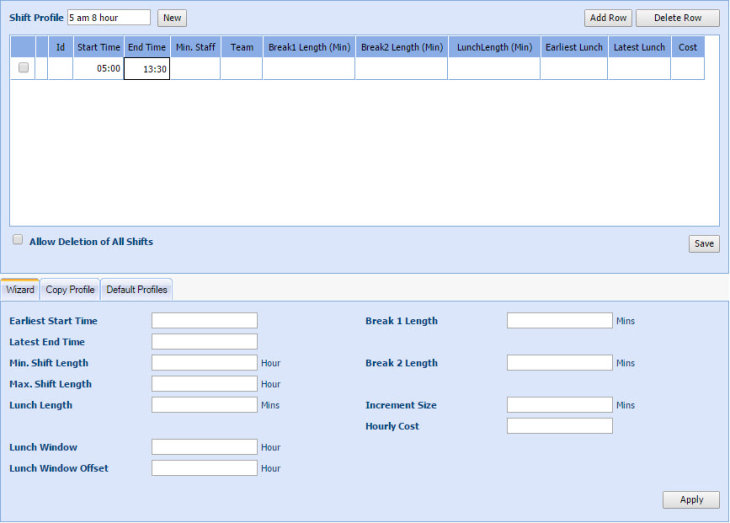Enable Allow Deletion of All Shifts

[x=18, y=240]
